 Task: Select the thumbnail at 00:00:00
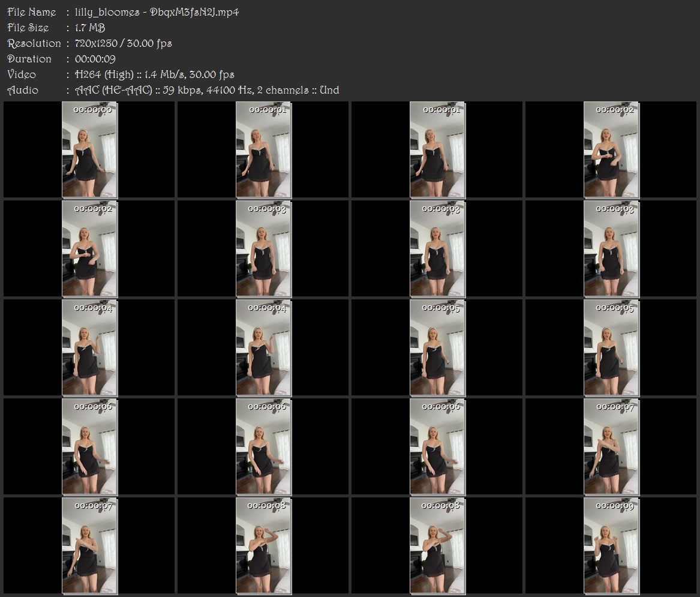pos(90,149)
